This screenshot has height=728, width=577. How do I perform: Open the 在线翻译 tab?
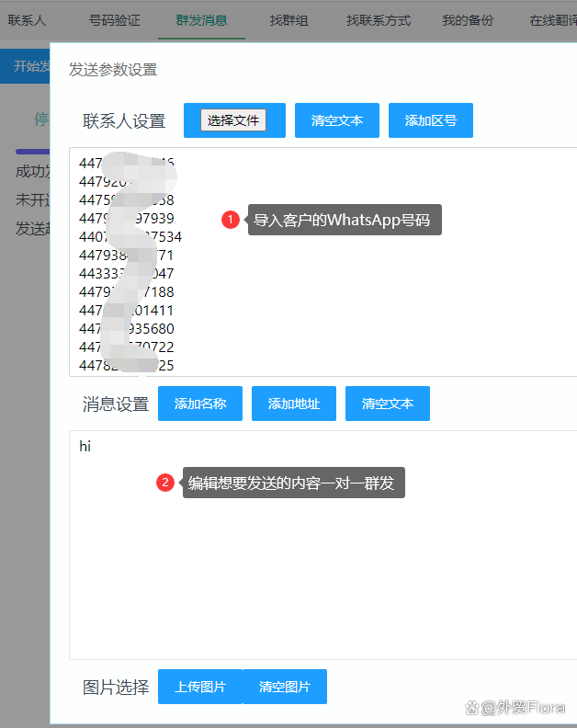553,20
